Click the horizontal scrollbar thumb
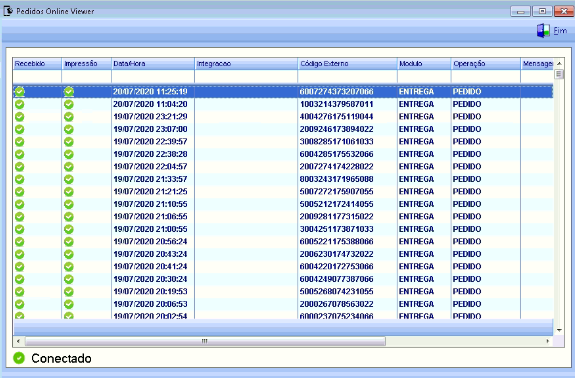575x378 pixels. coord(205,341)
